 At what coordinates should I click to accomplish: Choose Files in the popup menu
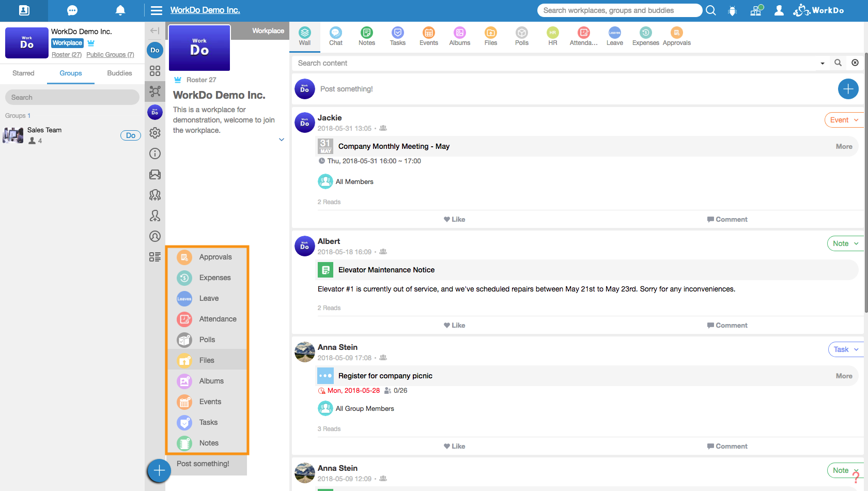tap(207, 360)
